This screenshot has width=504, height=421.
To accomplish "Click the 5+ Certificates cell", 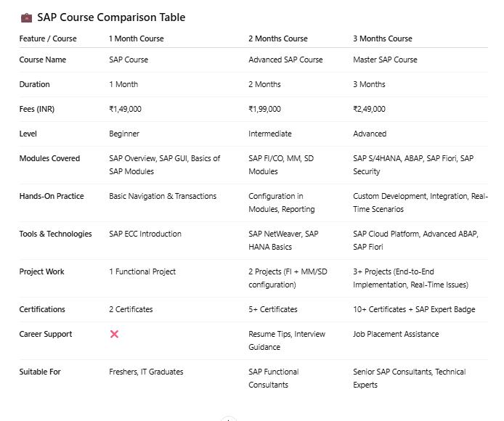I will pos(273,309).
